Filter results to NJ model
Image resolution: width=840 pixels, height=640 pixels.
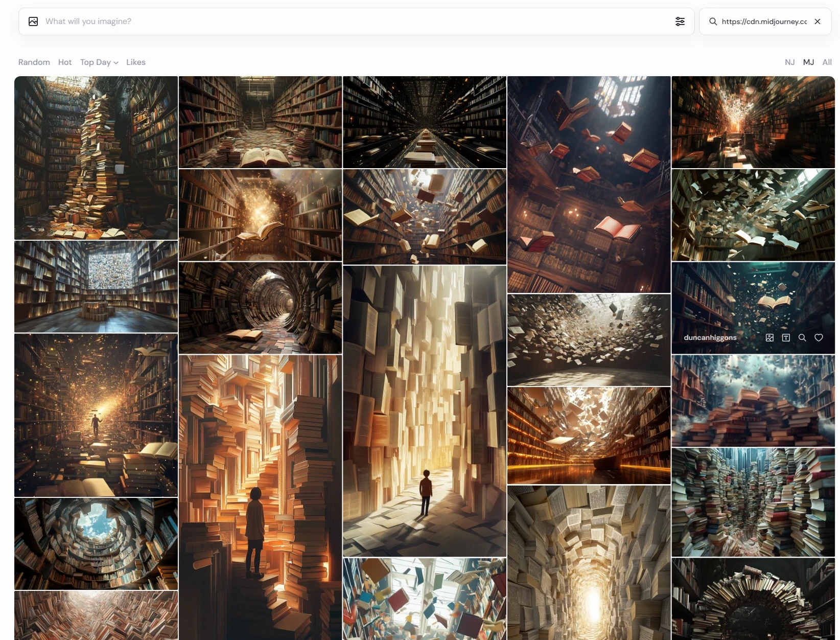[x=790, y=62]
